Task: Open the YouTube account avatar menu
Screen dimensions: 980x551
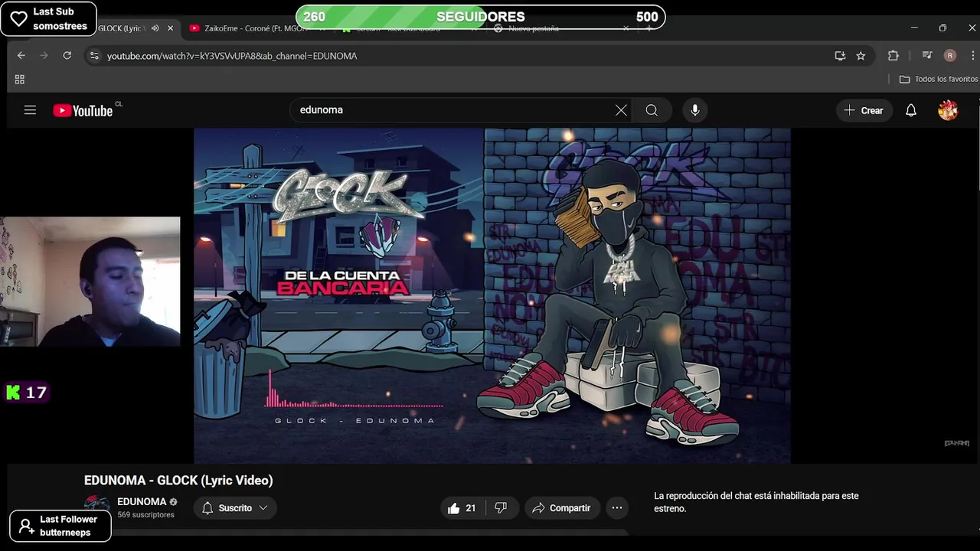Action: [x=948, y=110]
